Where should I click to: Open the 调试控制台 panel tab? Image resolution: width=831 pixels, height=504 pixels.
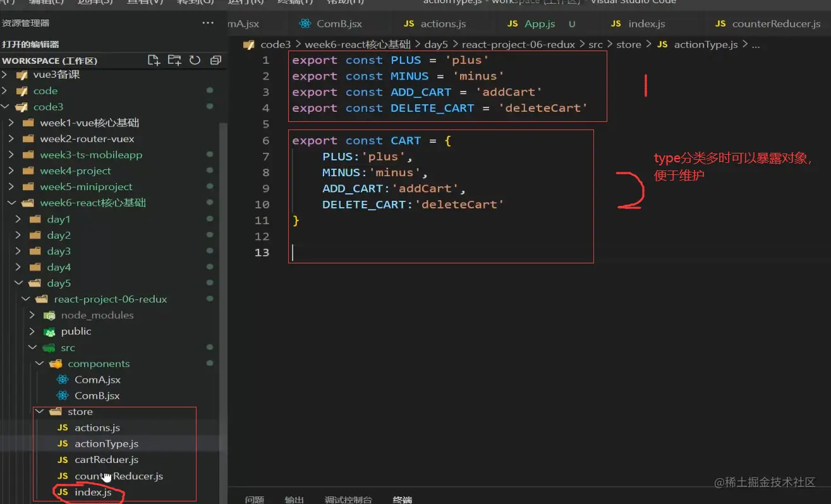[348, 500]
